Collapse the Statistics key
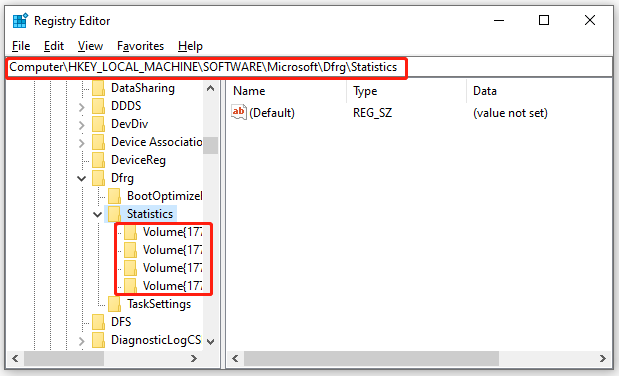This screenshot has width=619, height=376. coord(98,214)
